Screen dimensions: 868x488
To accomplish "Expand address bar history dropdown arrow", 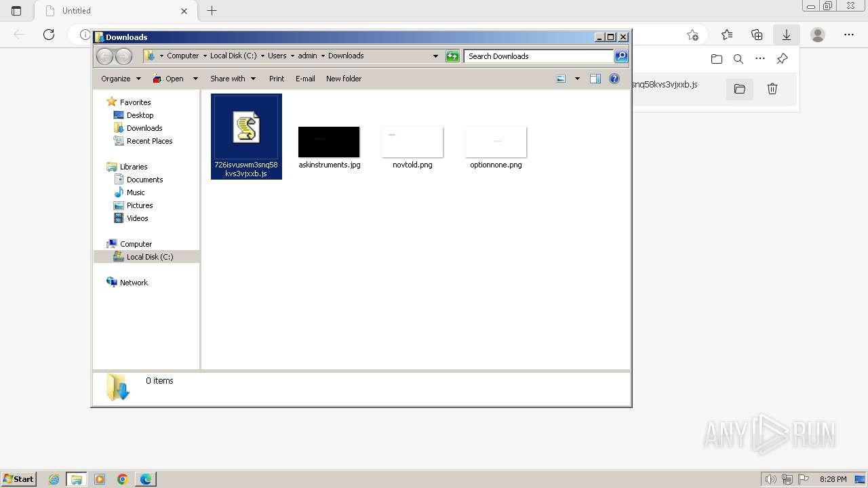I will tap(435, 56).
